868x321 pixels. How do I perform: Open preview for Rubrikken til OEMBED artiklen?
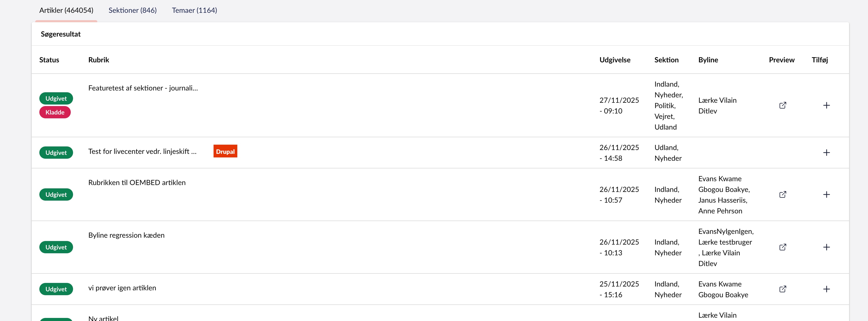[782, 194]
